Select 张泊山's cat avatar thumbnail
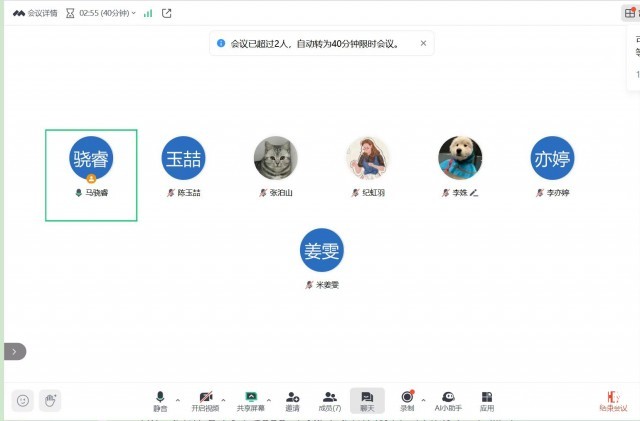Viewport: 640px width, 421px height. pos(275,158)
